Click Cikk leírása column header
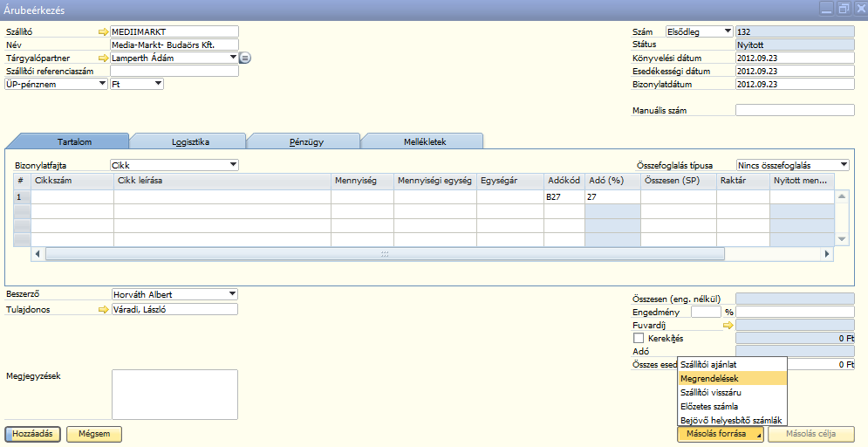This screenshot has width=868, height=447. (x=222, y=180)
